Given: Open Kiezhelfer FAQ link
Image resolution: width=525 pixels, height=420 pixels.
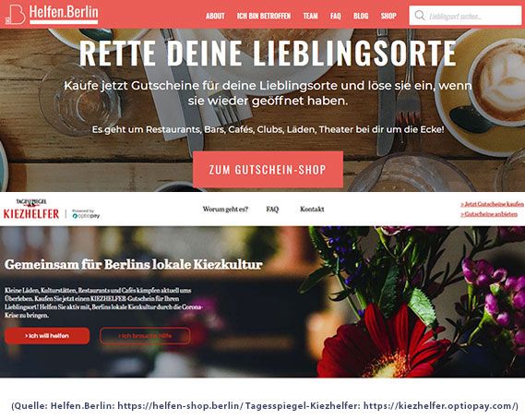Looking at the screenshot, I should point(272,210).
